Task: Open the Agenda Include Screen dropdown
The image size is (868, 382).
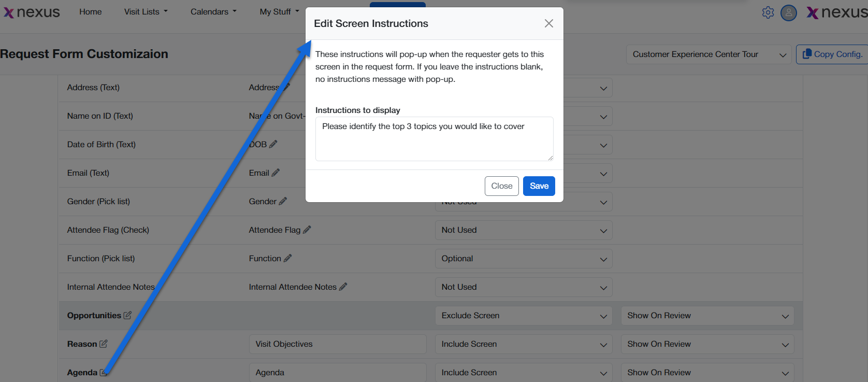Action: (524, 373)
